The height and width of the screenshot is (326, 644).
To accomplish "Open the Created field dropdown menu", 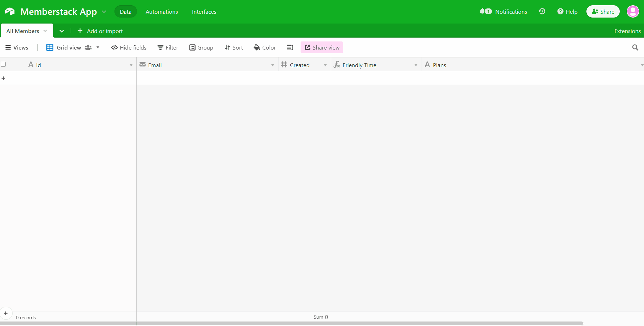I will 325,65.
